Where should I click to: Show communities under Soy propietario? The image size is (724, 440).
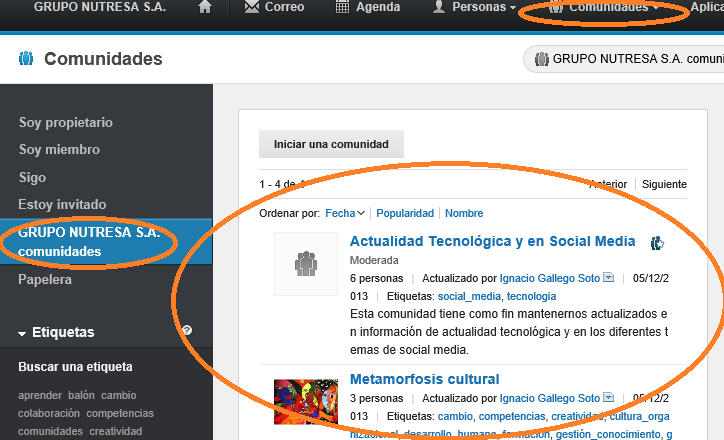click(66, 122)
